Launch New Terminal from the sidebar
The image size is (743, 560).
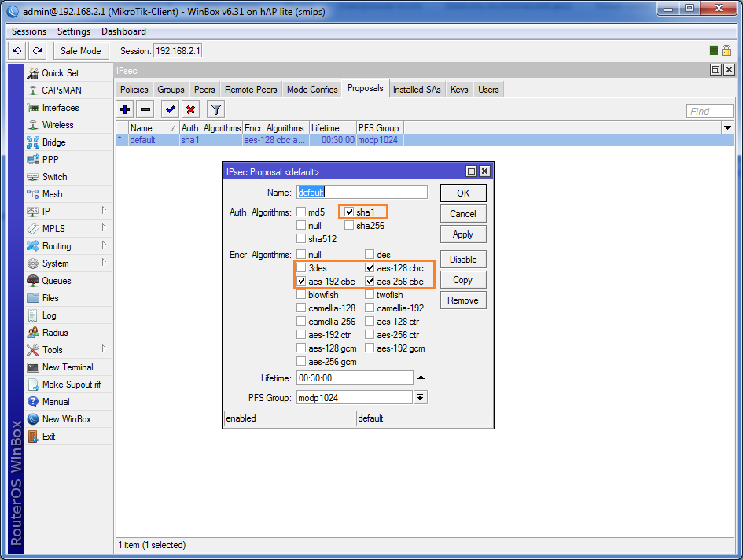[68, 367]
